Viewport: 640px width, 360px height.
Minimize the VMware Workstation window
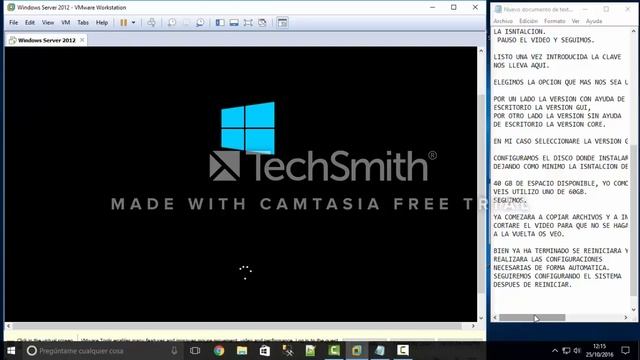point(433,7)
